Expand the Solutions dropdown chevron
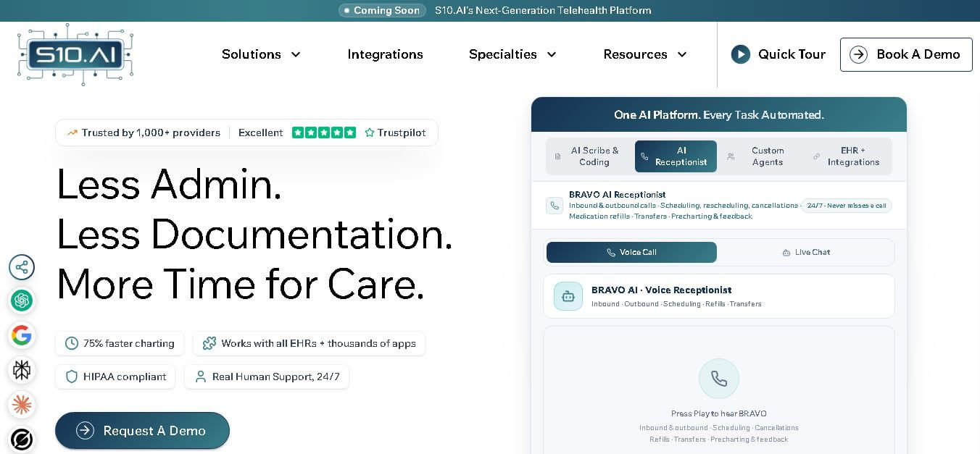 click(296, 54)
